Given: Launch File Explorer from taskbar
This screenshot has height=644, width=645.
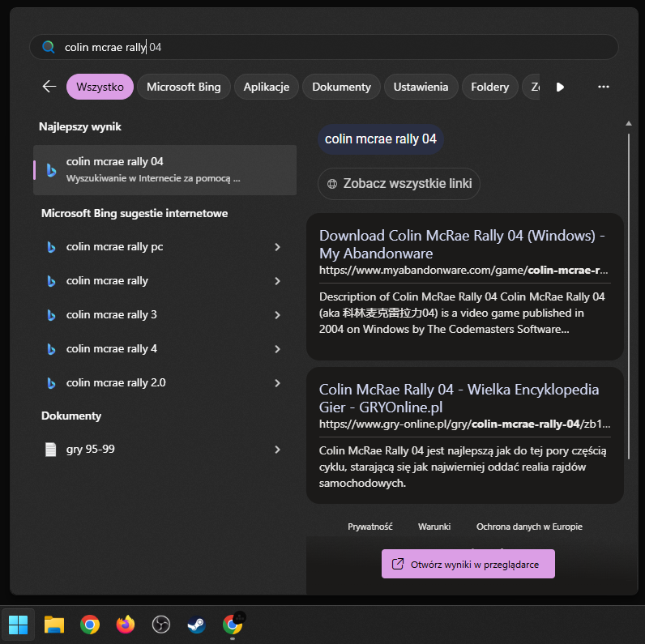Looking at the screenshot, I should (54, 625).
